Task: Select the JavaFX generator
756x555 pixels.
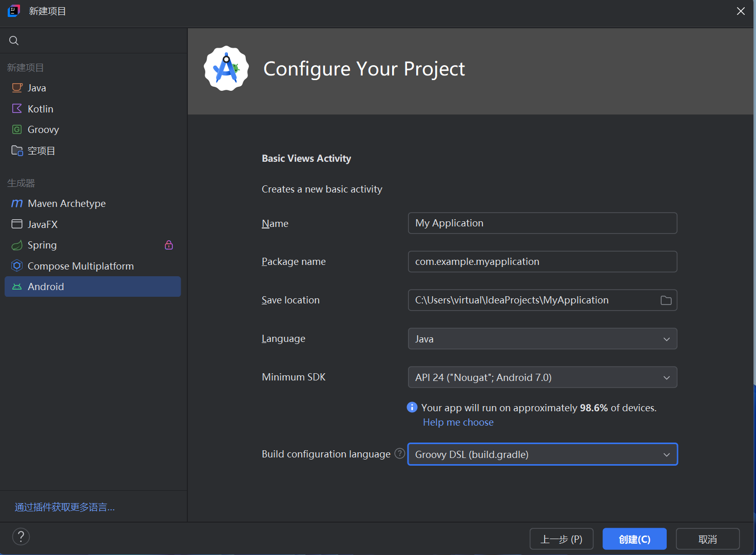Action: 43,224
